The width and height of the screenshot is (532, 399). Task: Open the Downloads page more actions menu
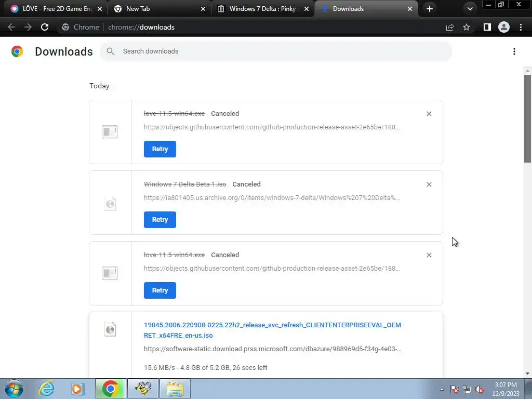(x=514, y=51)
